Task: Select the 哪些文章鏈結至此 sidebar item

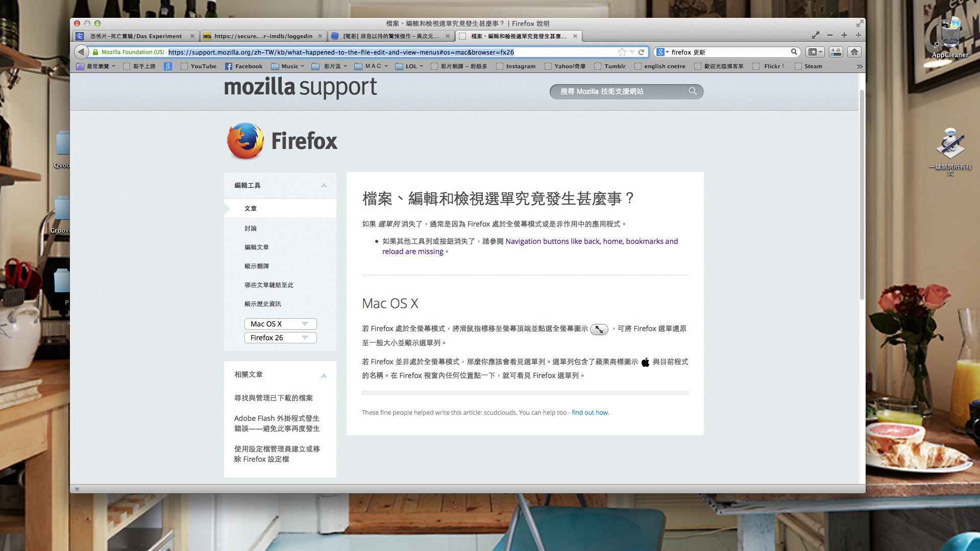Action: pyautogui.click(x=269, y=285)
